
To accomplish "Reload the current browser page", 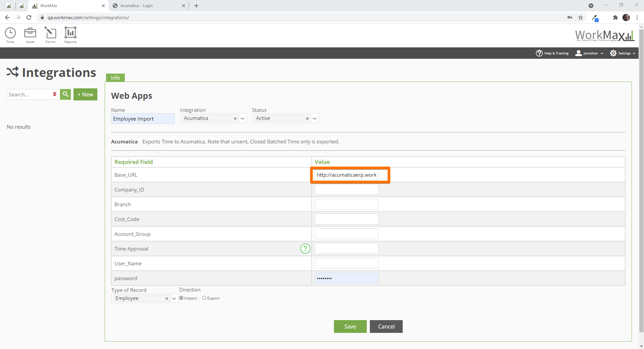I will click(29, 17).
